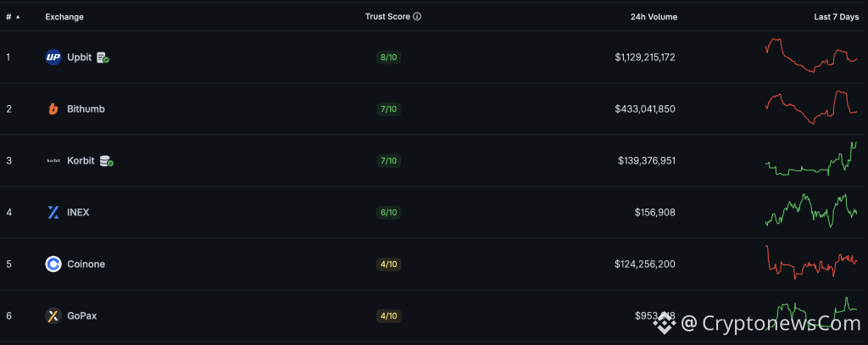Viewport: 868px width, 345px height.
Task: Click Upbit's 8/10 trust score badge
Action: pos(387,58)
